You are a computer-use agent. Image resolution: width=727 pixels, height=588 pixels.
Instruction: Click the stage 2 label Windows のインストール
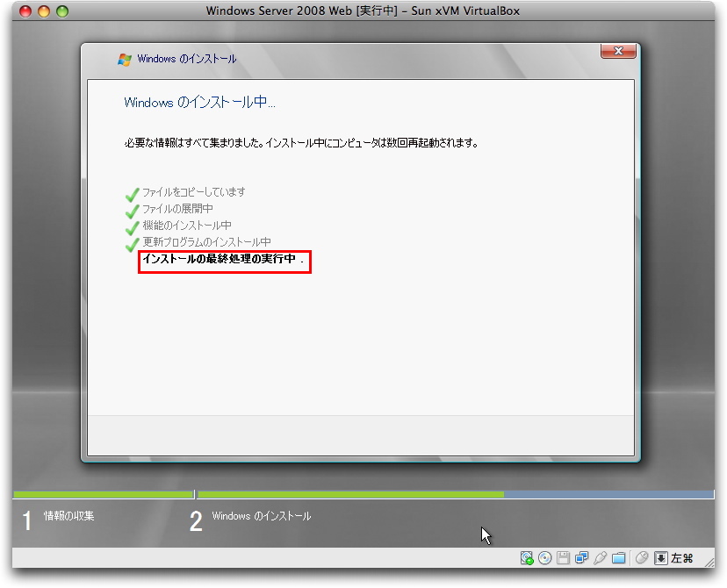pos(262,516)
